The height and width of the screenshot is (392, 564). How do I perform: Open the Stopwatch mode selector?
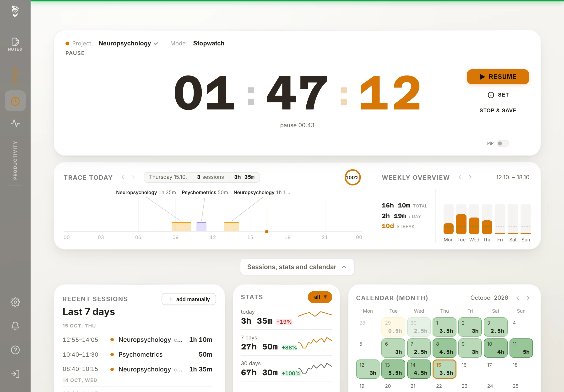208,43
